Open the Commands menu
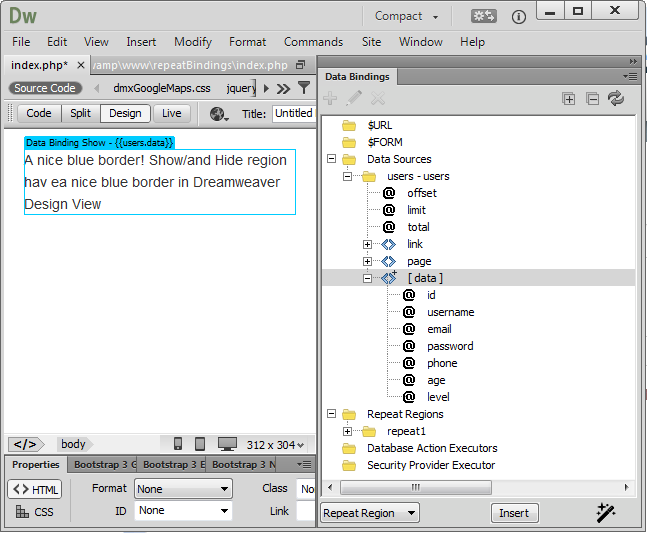Viewport: 647px width, 533px height. tap(313, 42)
